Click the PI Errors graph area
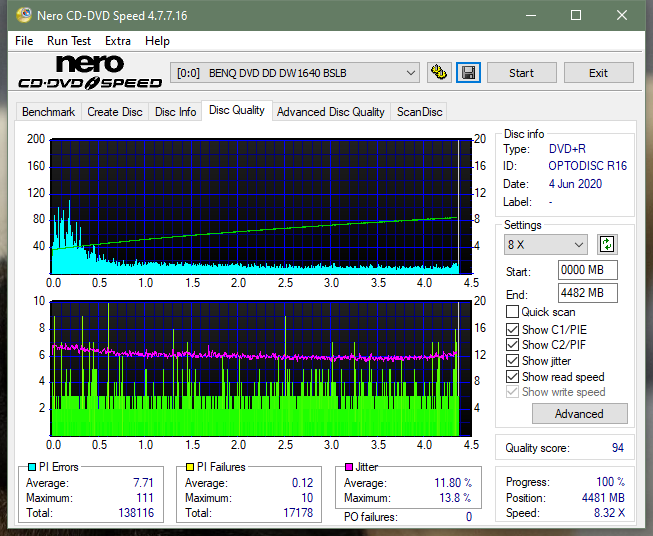The height and width of the screenshot is (536, 653). 261,207
